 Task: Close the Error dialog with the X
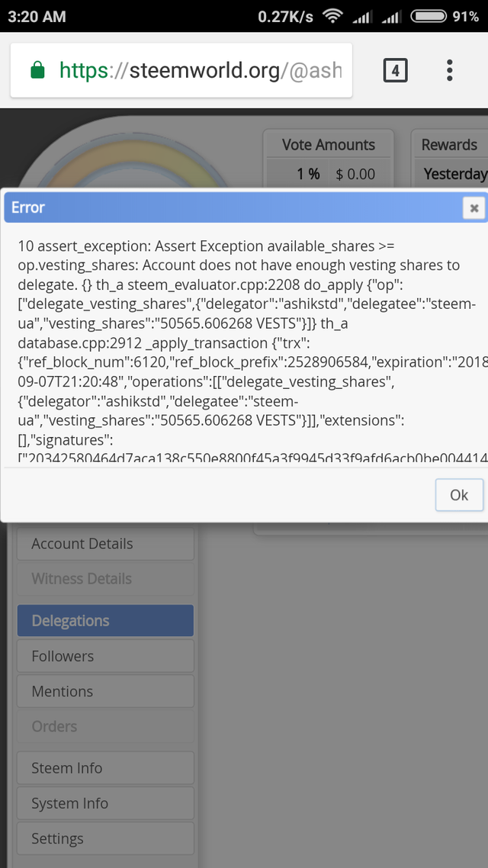coord(474,207)
